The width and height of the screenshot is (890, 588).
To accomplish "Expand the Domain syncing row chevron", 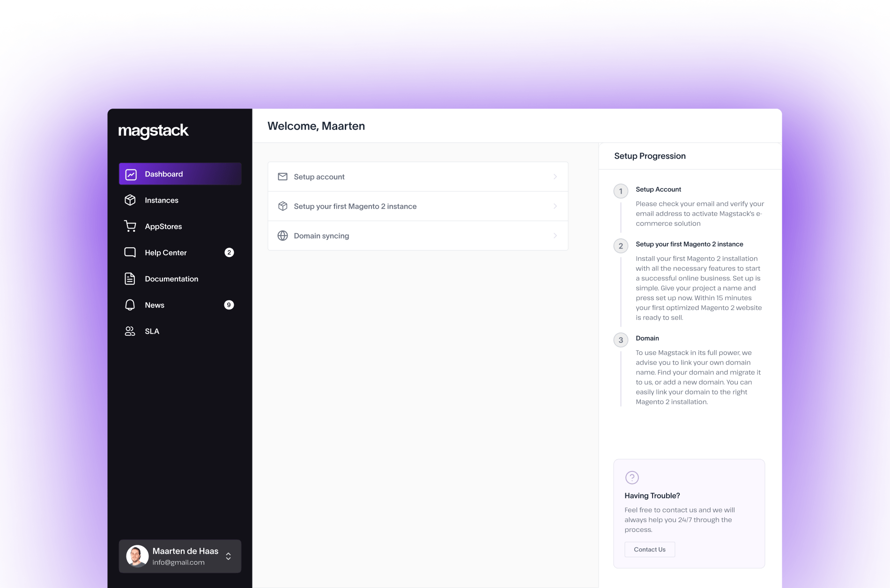I will coord(555,235).
